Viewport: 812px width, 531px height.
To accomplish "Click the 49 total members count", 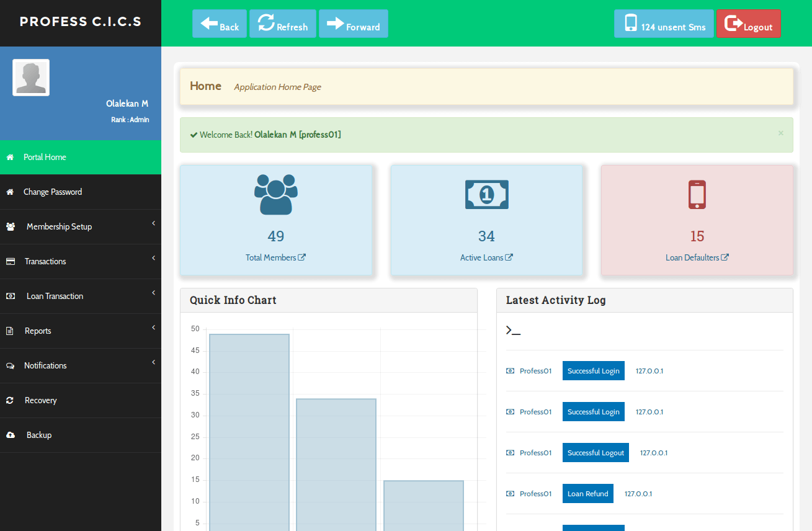I will pyautogui.click(x=276, y=236).
